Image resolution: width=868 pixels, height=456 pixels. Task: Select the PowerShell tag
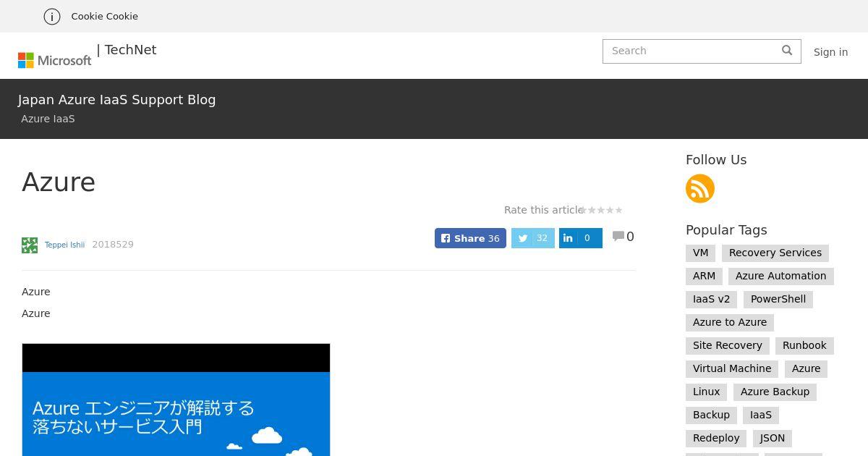(778, 299)
